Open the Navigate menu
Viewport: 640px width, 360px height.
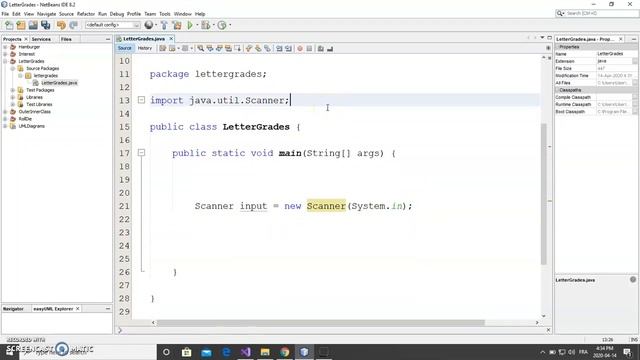click(x=47, y=14)
